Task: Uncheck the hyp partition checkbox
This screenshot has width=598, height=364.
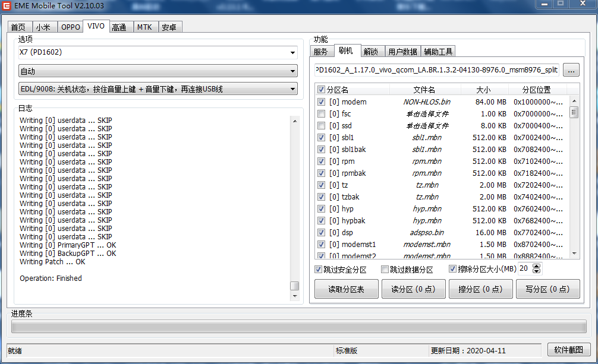Action: pos(321,208)
